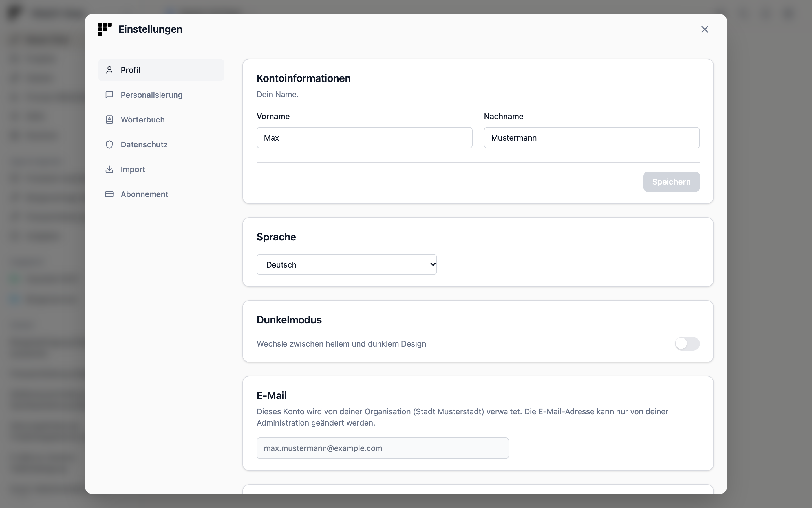Click the app logo beside Einstellungen
Screen dimensions: 812x508
pos(105,29)
